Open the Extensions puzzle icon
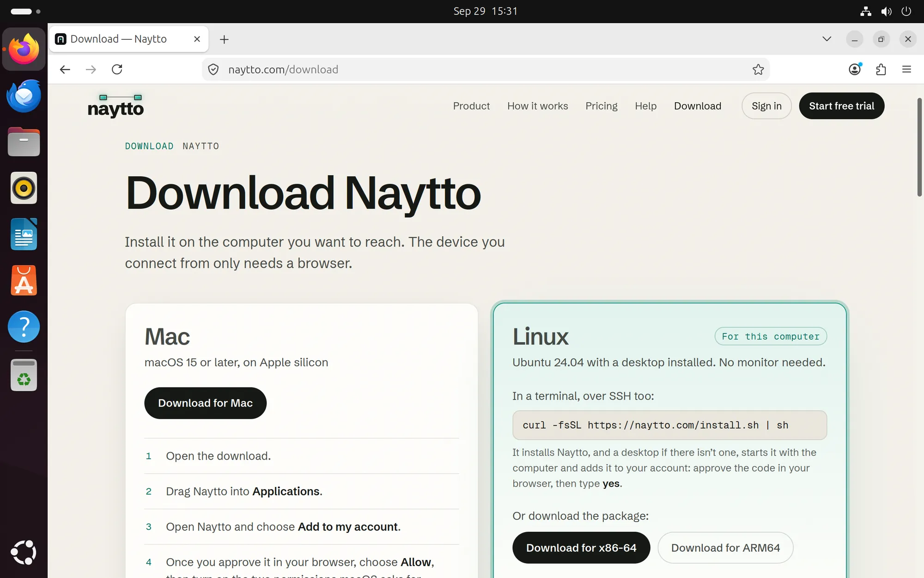Screen dimensions: 924x578 [x=881, y=69]
